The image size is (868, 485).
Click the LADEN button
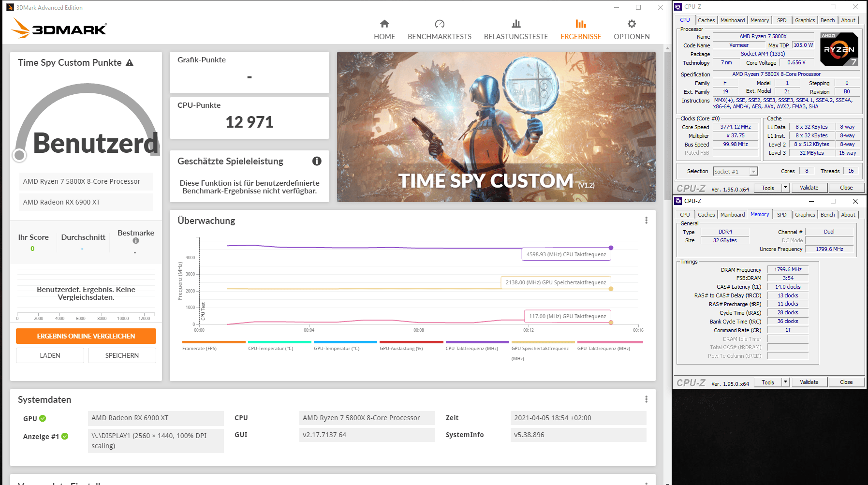50,355
